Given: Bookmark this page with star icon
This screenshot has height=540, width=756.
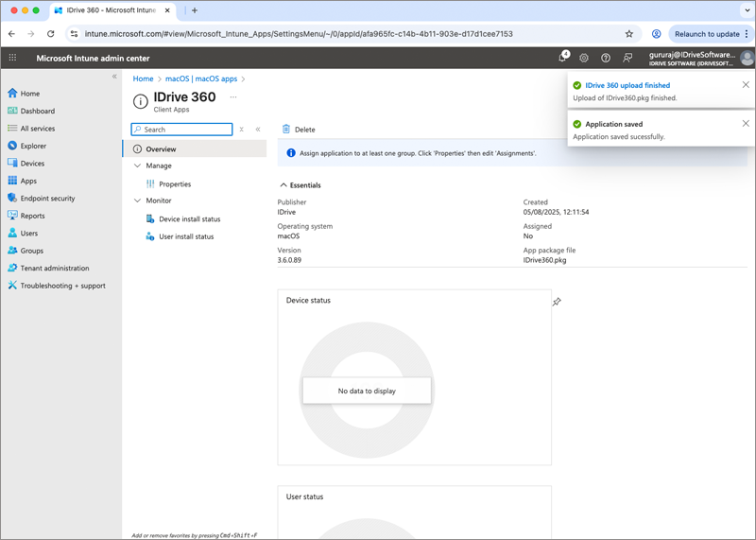Looking at the screenshot, I should (x=628, y=34).
